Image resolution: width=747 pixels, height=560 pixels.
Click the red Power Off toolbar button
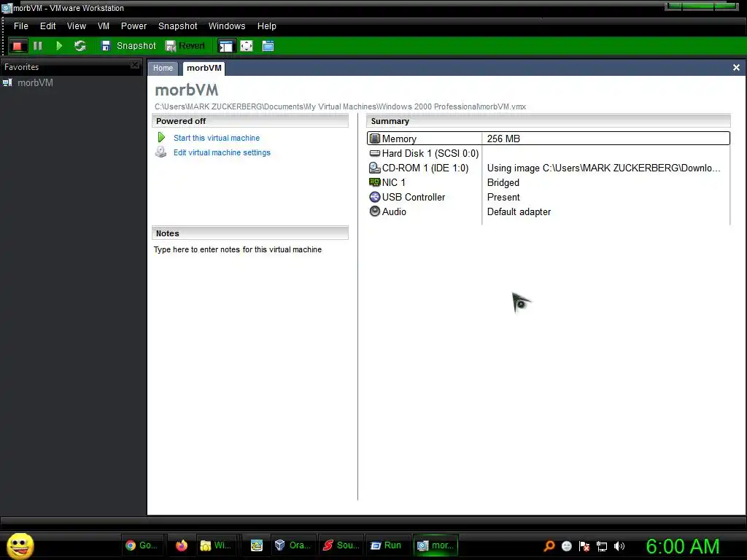[x=18, y=46]
